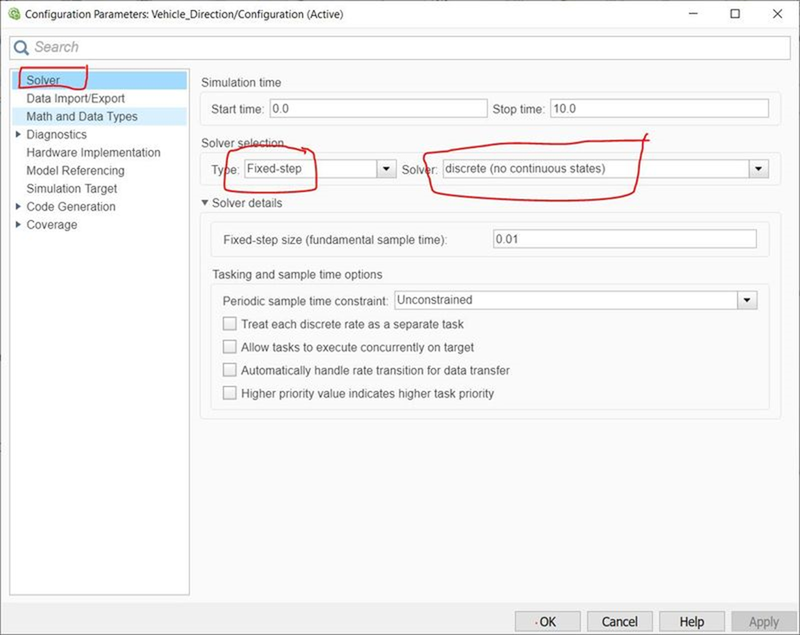Collapse the Solver details section

(205, 203)
